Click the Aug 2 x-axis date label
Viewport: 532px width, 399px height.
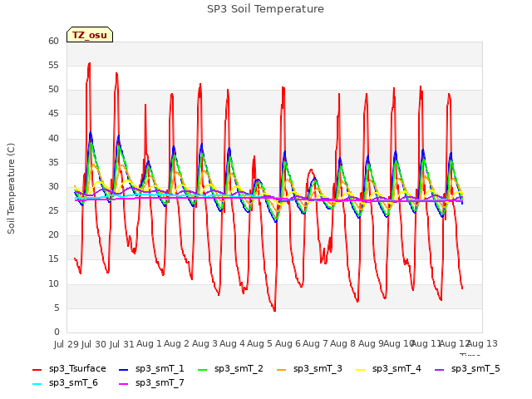[176, 344]
